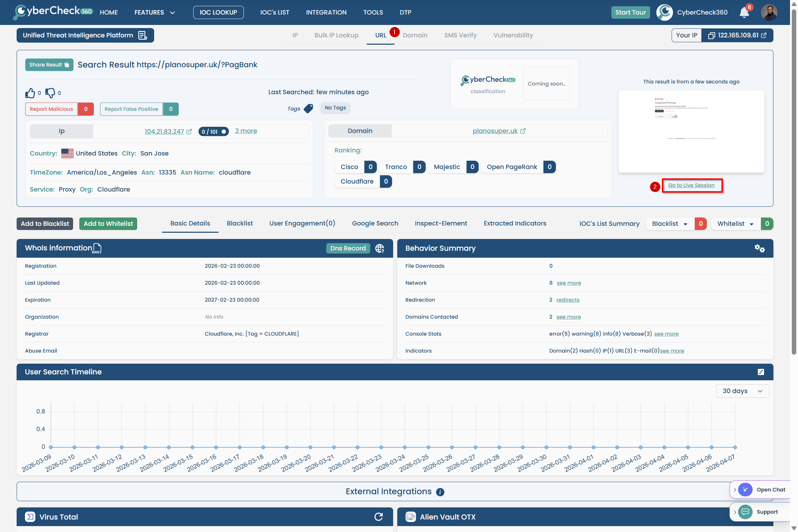The height and width of the screenshot is (532, 798).
Task: Click the CyberCheck360 logo in navbar
Action: pos(53,12)
